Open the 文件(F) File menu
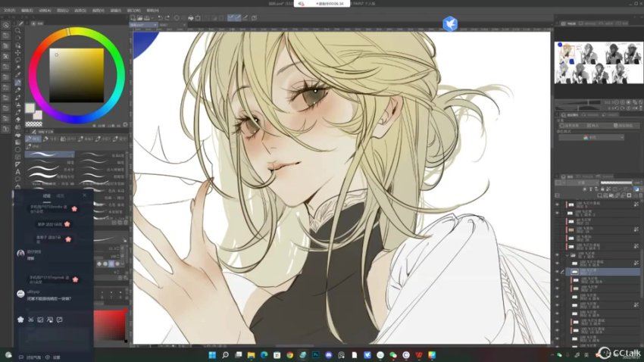Screen dimensions: 644x362 tap(9, 11)
